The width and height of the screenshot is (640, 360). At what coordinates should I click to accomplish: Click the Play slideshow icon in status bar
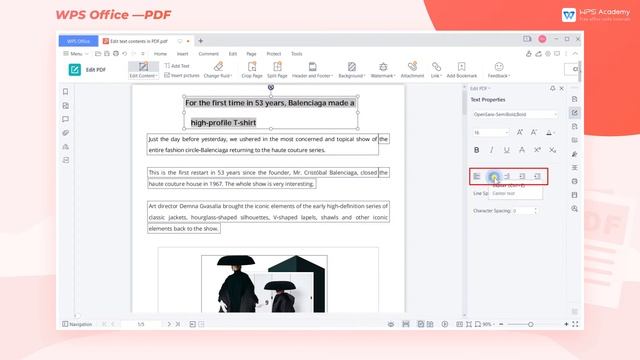tap(444, 324)
